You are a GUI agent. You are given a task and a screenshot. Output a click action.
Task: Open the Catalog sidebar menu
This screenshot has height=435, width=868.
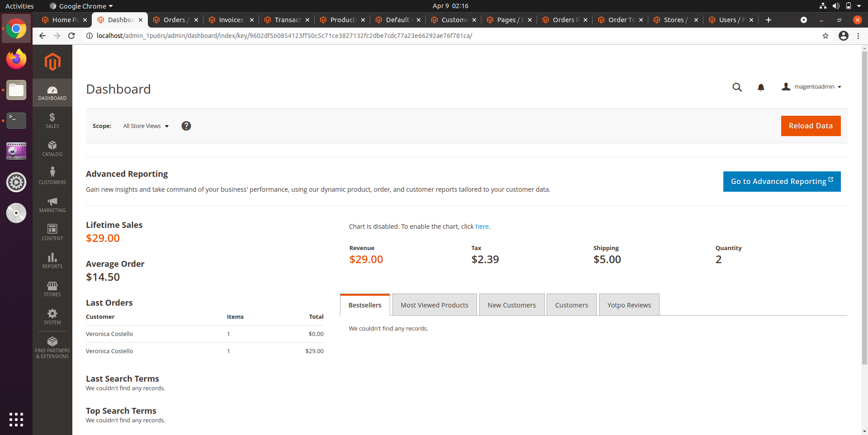click(x=52, y=149)
